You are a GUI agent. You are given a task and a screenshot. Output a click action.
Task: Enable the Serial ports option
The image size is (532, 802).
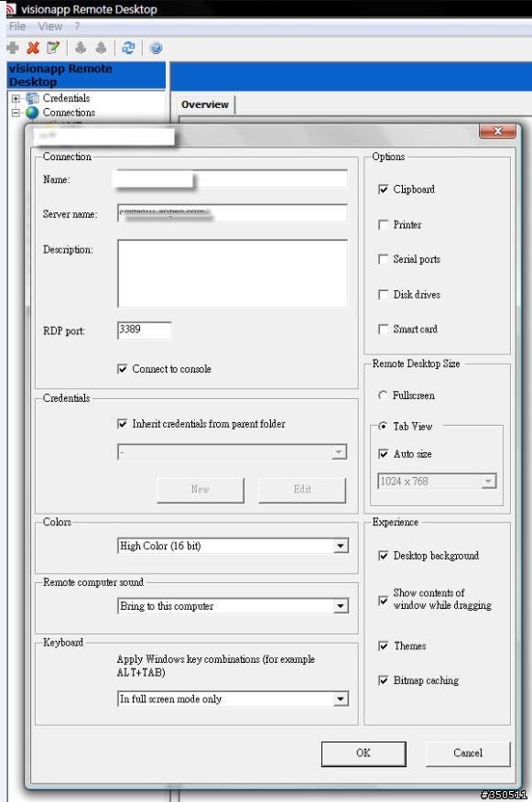383,259
